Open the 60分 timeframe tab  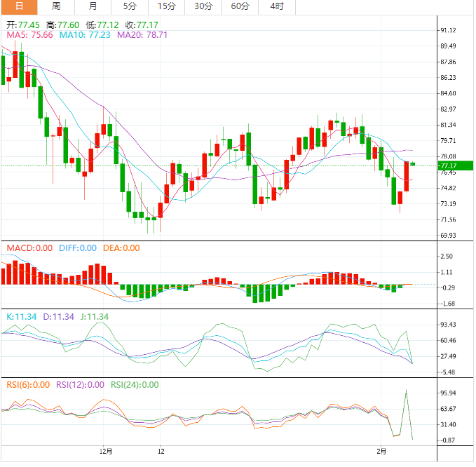click(240, 7)
